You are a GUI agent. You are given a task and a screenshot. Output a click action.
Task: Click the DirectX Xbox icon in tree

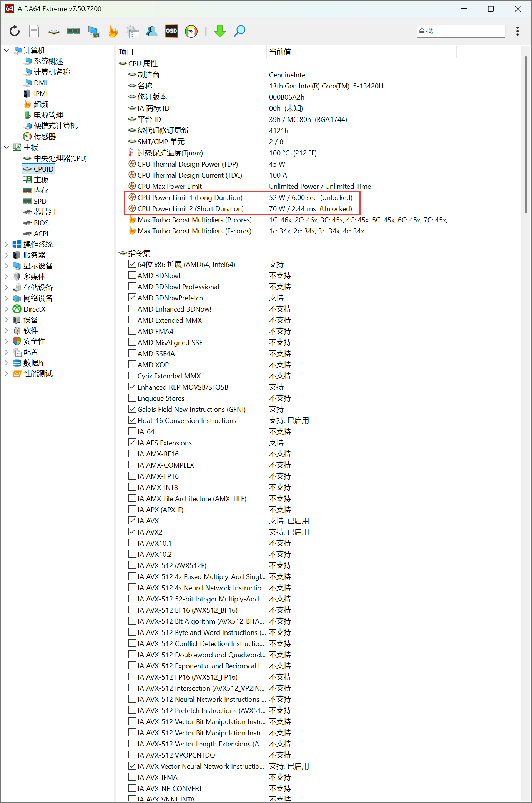coord(17,309)
